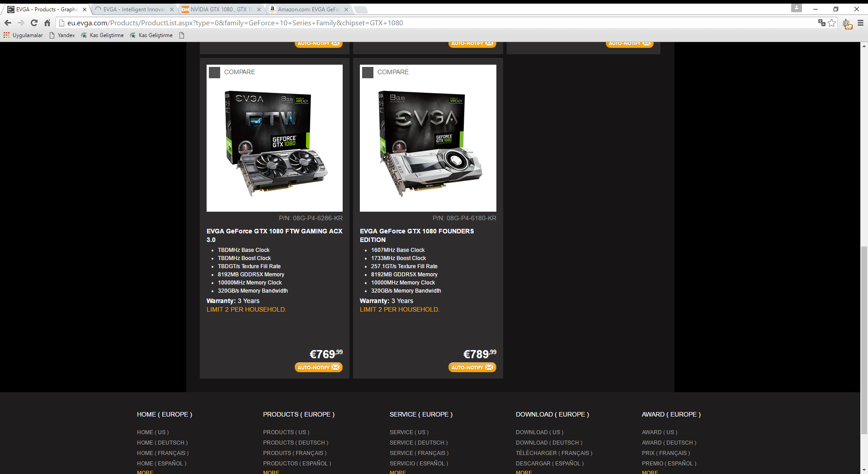Open HOME ( DEUTSCH ) footer link

[x=162, y=443]
